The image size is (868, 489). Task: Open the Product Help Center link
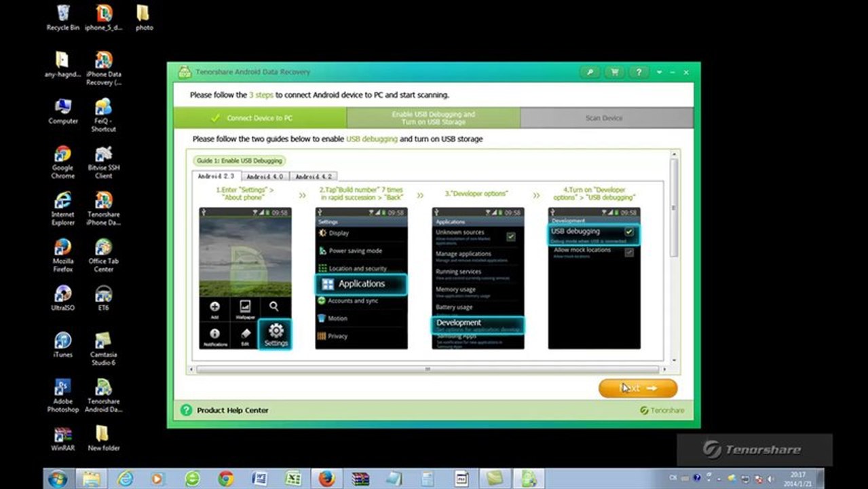point(233,410)
